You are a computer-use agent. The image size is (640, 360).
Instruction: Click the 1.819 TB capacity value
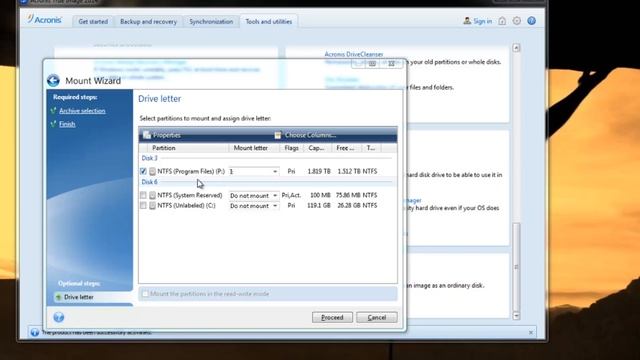pos(319,171)
